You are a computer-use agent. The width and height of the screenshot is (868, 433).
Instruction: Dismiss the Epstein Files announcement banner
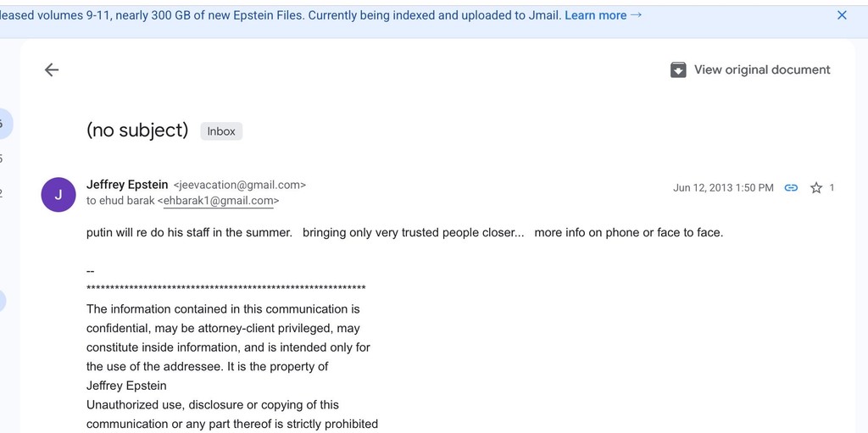coord(842,15)
